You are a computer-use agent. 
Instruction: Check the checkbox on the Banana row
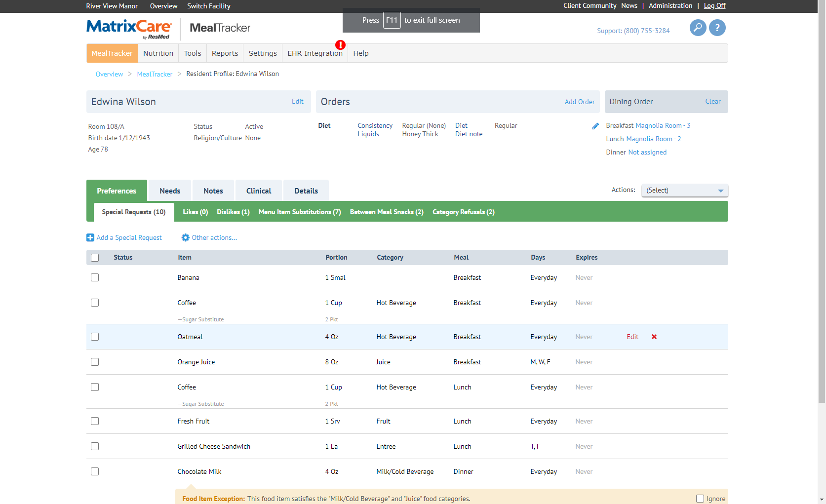click(95, 277)
